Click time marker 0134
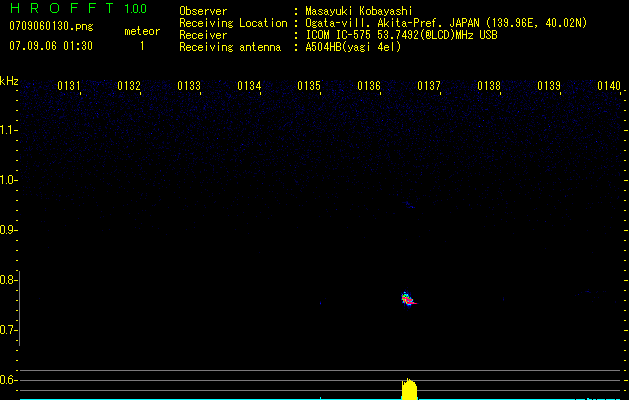The width and height of the screenshot is (629, 400). pyautogui.click(x=249, y=86)
